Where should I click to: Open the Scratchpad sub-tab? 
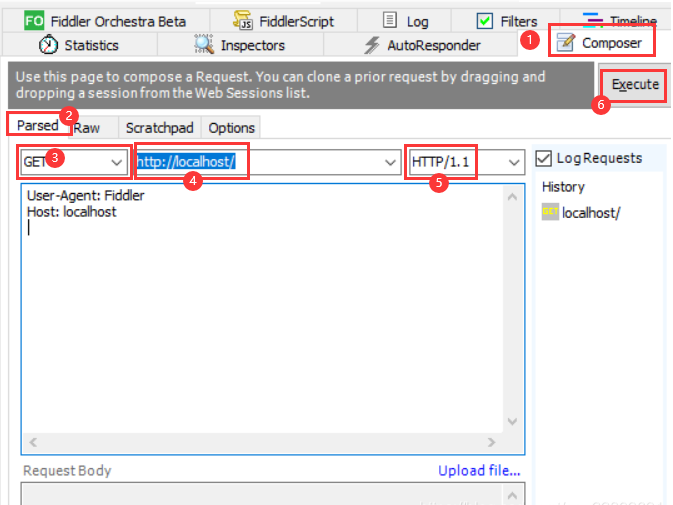coord(160,128)
